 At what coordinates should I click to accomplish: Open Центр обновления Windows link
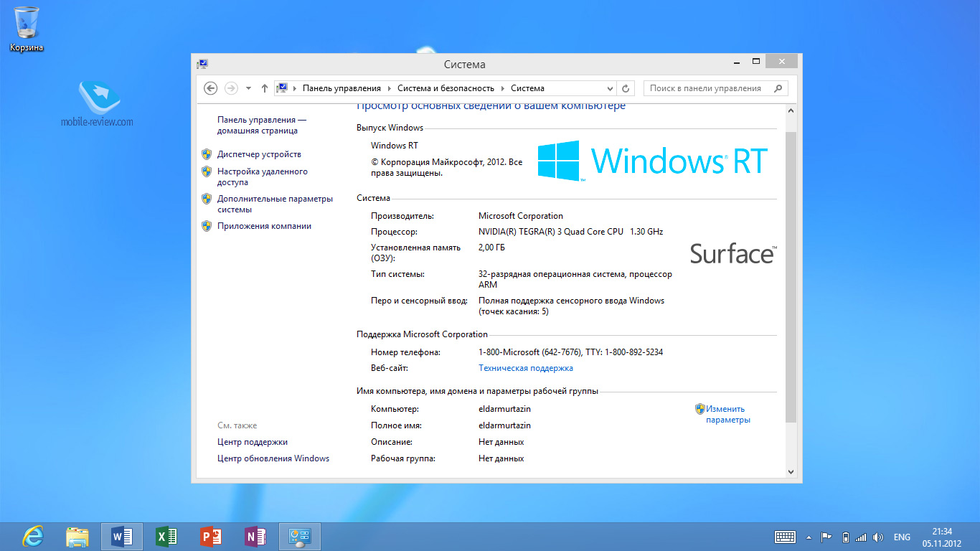click(x=273, y=458)
